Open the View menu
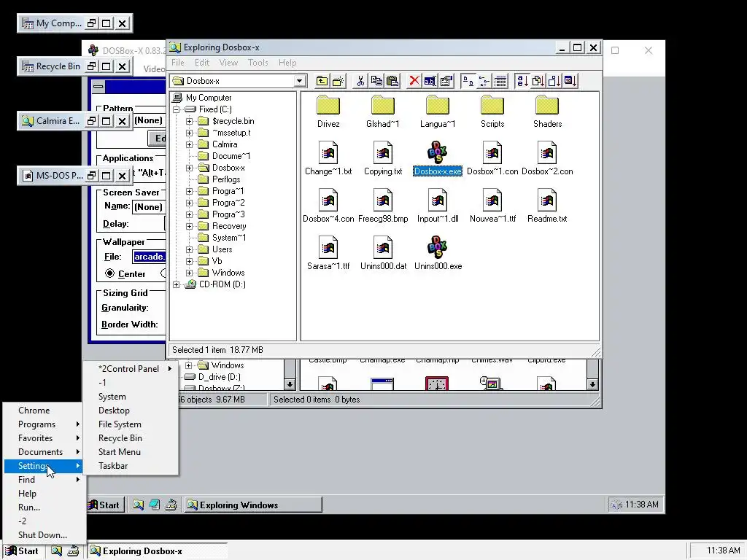This screenshot has width=747, height=560. (228, 63)
